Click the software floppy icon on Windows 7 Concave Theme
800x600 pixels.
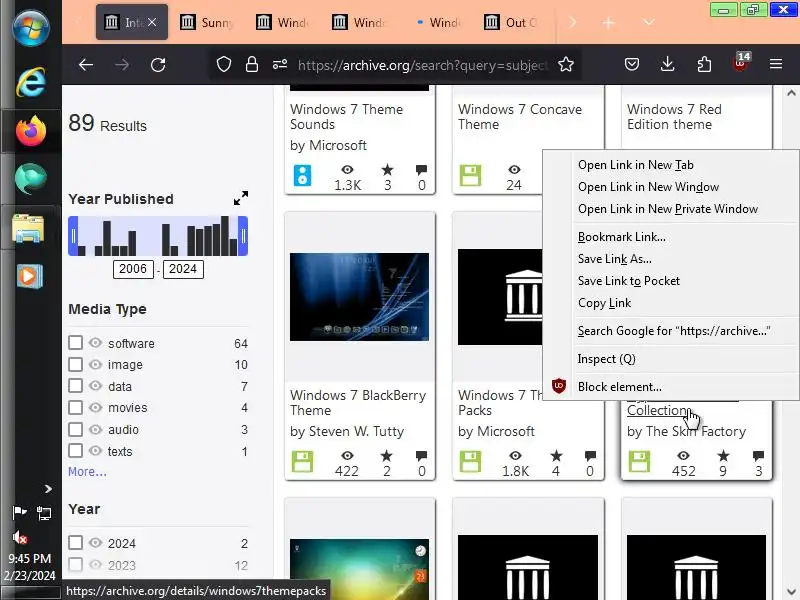tap(470, 176)
